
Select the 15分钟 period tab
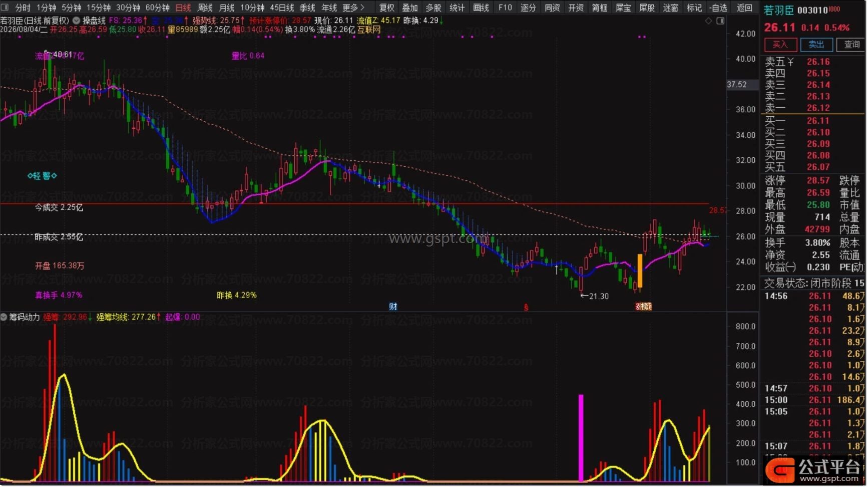99,8
